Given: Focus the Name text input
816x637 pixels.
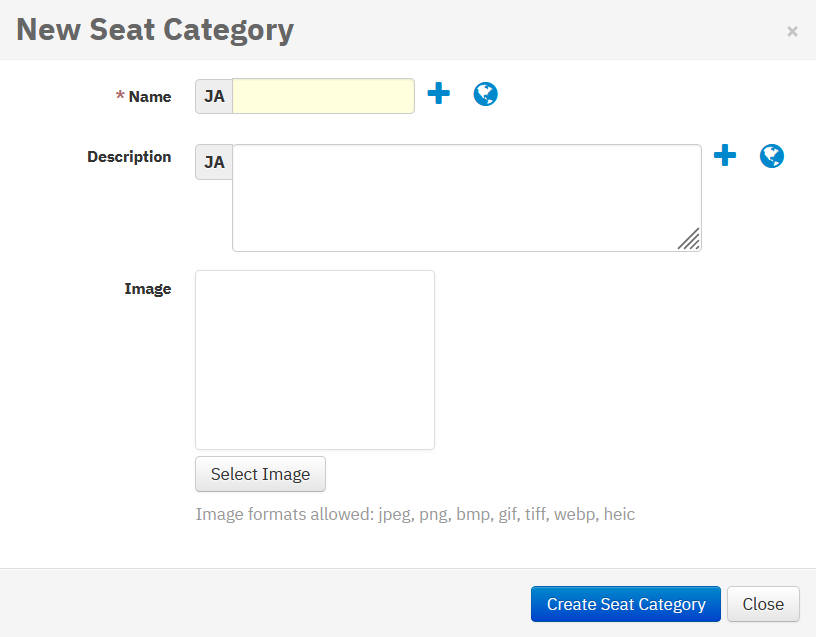Looking at the screenshot, I should point(323,96).
